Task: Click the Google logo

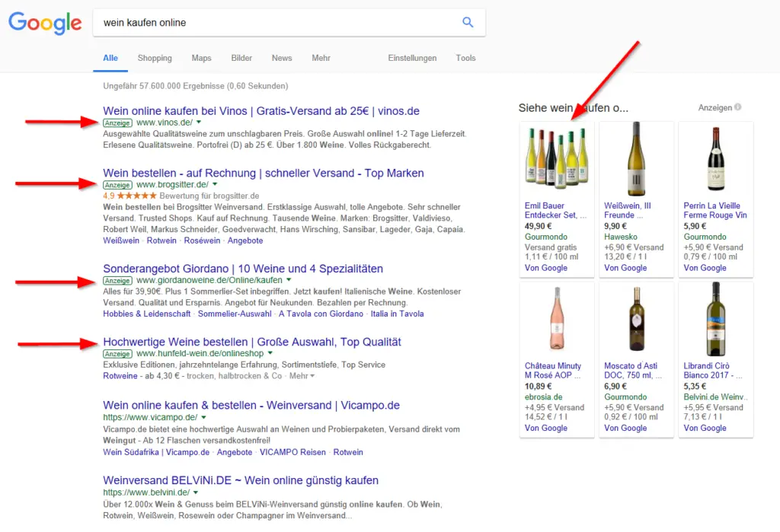Action: pyautogui.click(x=45, y=23)
